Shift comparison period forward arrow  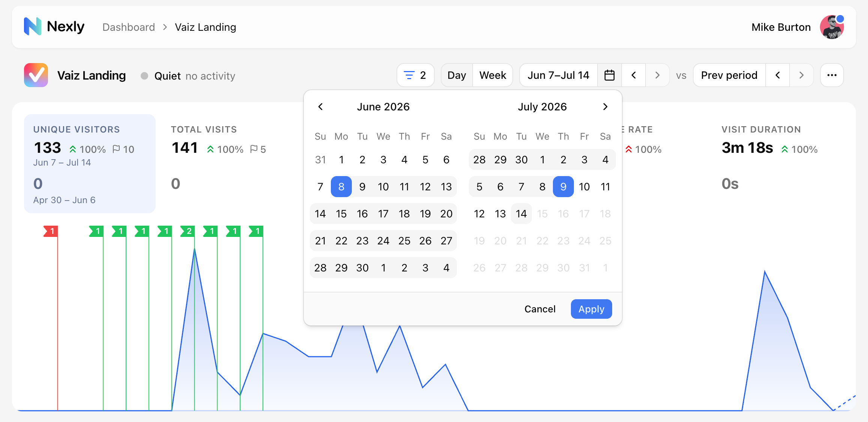pos(801,75)
